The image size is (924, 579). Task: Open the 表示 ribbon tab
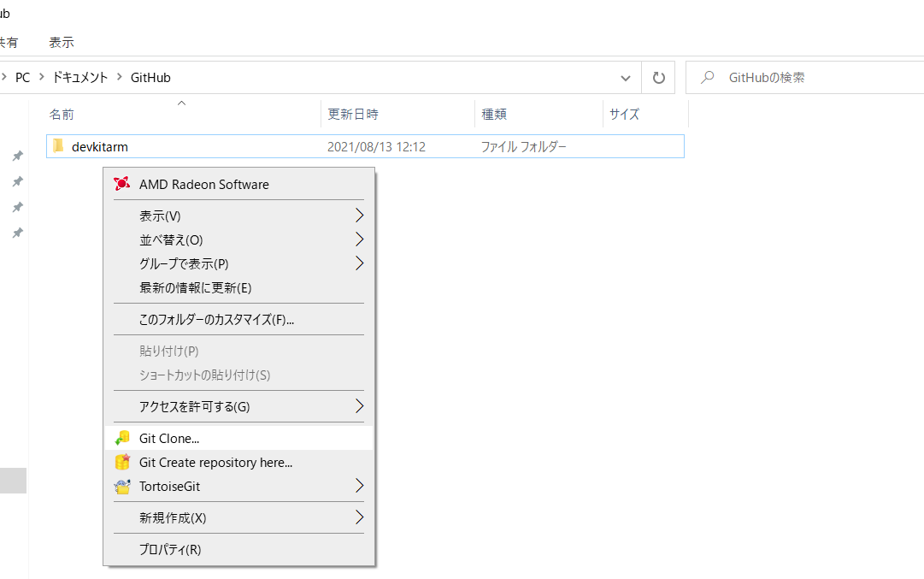tap(62, 43)
